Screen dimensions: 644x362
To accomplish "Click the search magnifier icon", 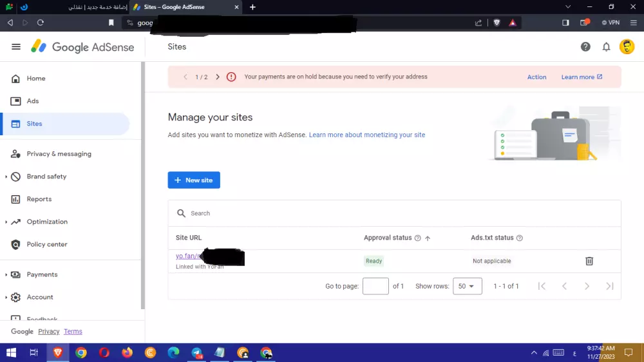I will point(181,213).
